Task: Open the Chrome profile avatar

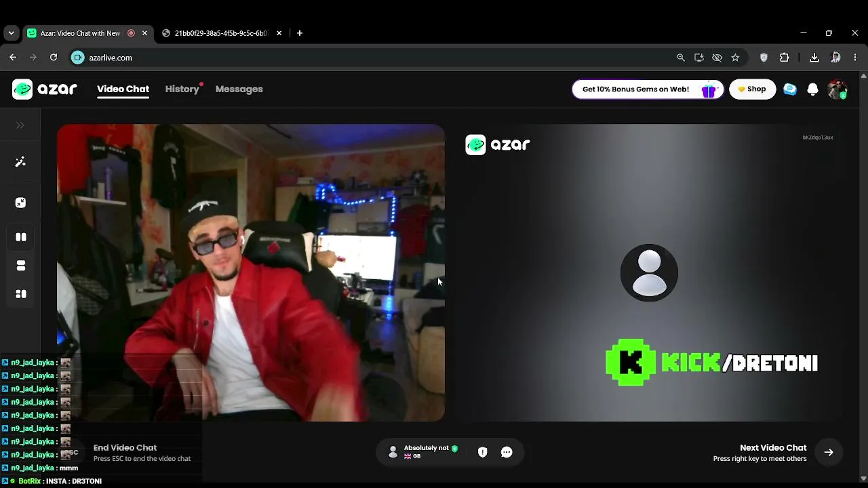Action: [835, 58]
